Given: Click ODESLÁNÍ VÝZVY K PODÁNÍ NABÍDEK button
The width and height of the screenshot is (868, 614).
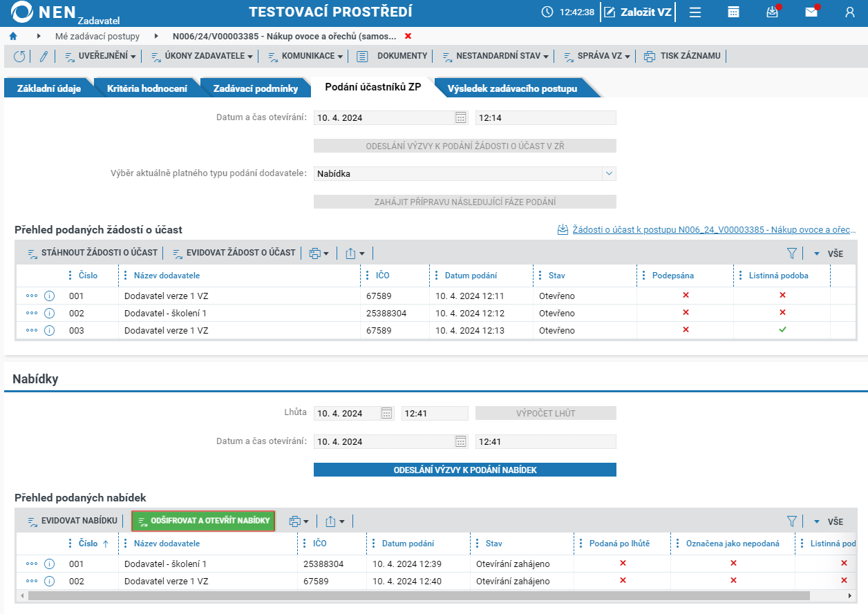Looking at the screenshot, I should click(465, 470).
